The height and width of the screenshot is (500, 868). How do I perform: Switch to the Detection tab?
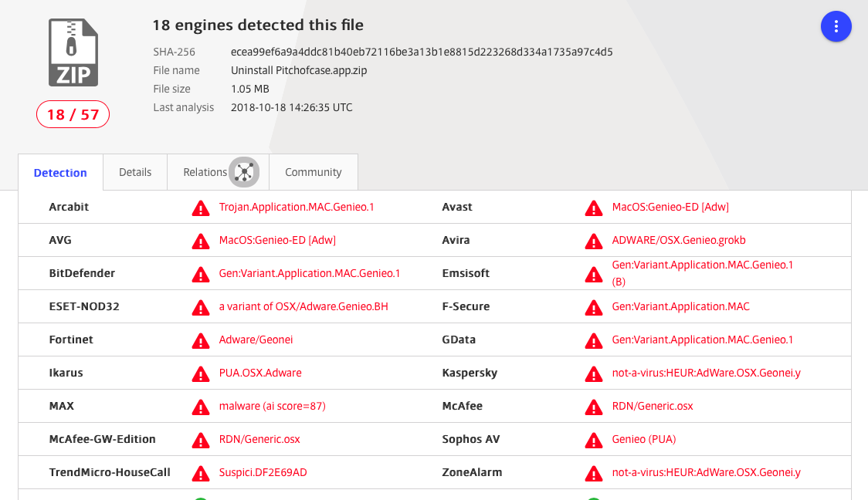[60, 173]
